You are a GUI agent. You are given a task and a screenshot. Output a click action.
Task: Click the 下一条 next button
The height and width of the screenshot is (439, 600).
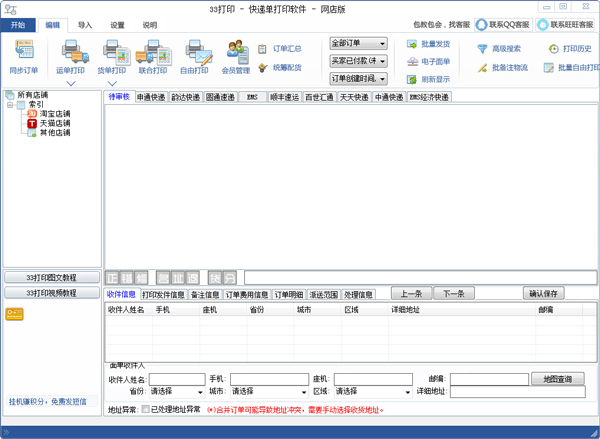454,294
